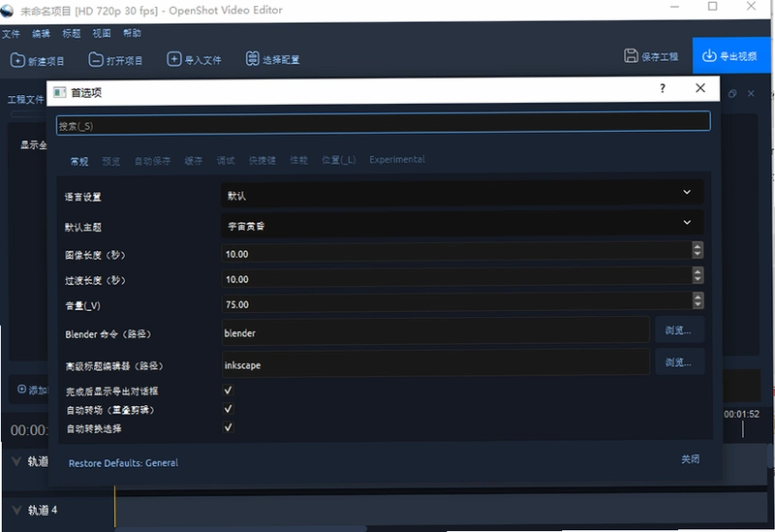Screen dimensions: 775x532
Task: Click the 搜索 search field in preferences
Action: pyautogui.click(x=384, y=123)
